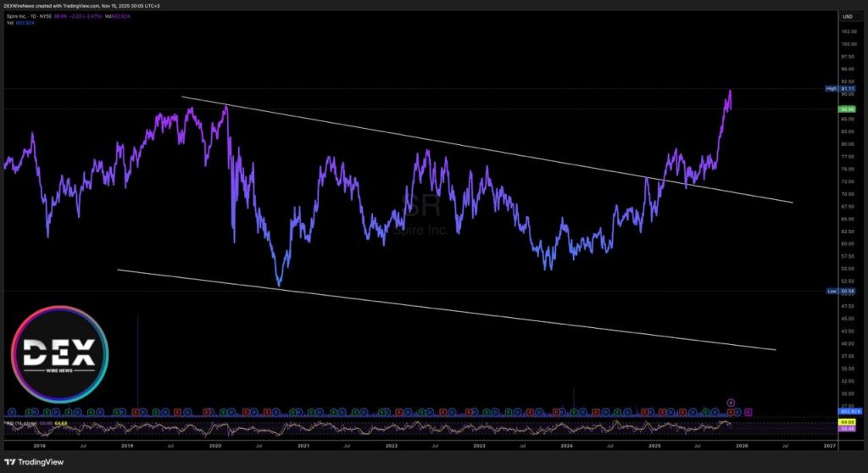
Task: Click the 2022 label on time axis
Action: click(x=392, y=445)
